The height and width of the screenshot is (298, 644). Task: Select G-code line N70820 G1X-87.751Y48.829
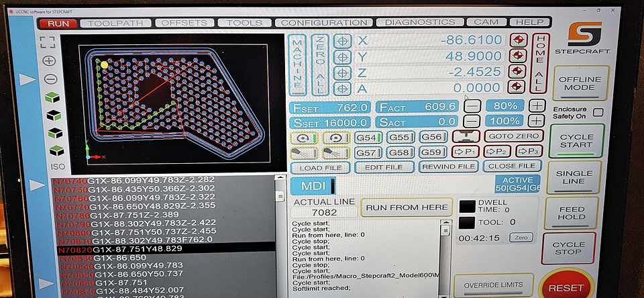tap(166, 249)
